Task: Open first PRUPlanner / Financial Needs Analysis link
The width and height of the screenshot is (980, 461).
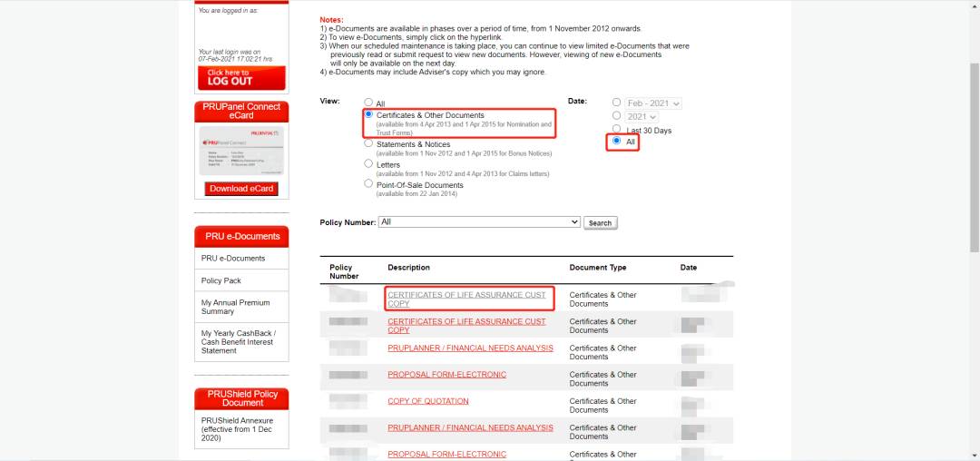Action: pos(470,348)
